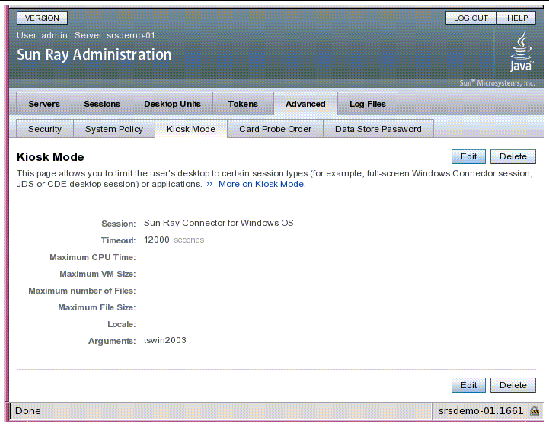Click the srsdemo-01 status bar text
The width and height of the screenshot is (549, 426).
click(x=480, y=411)
